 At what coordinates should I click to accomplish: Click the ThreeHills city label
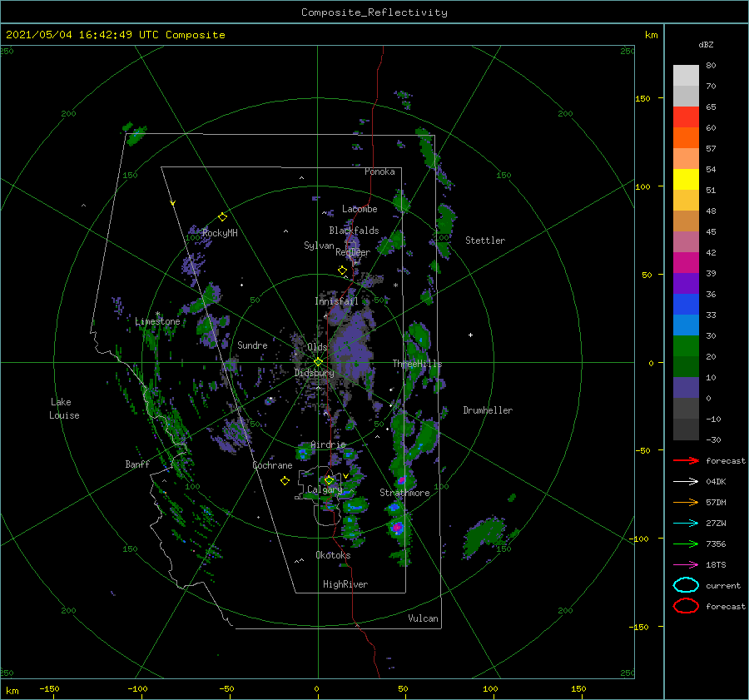click(x=417, y=364)
